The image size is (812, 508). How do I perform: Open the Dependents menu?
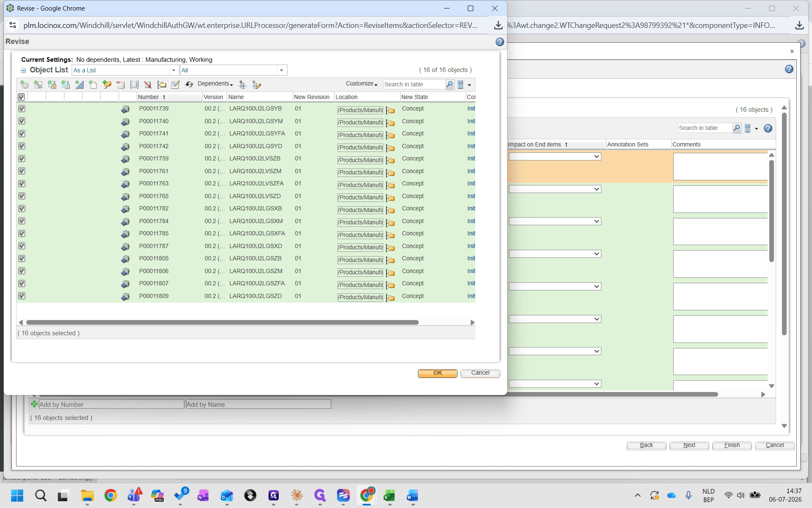[215, 84]
